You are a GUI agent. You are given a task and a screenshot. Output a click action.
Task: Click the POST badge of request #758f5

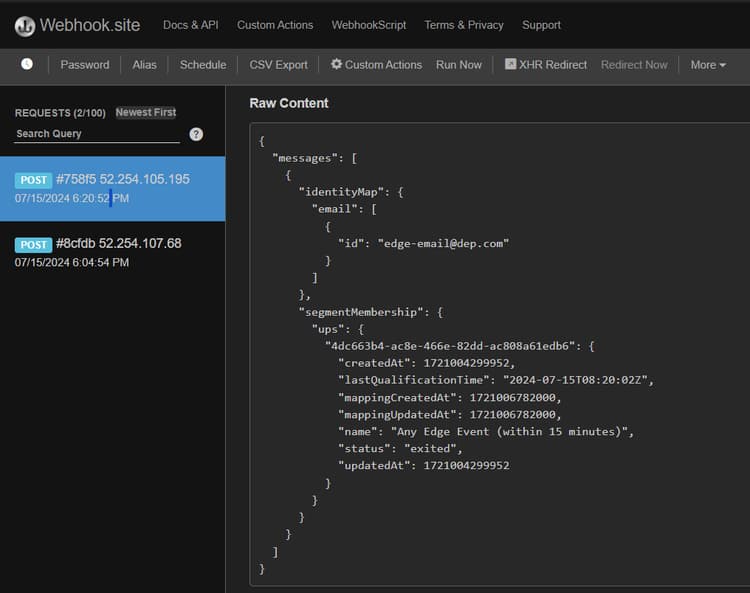click(x=33, y=180)
